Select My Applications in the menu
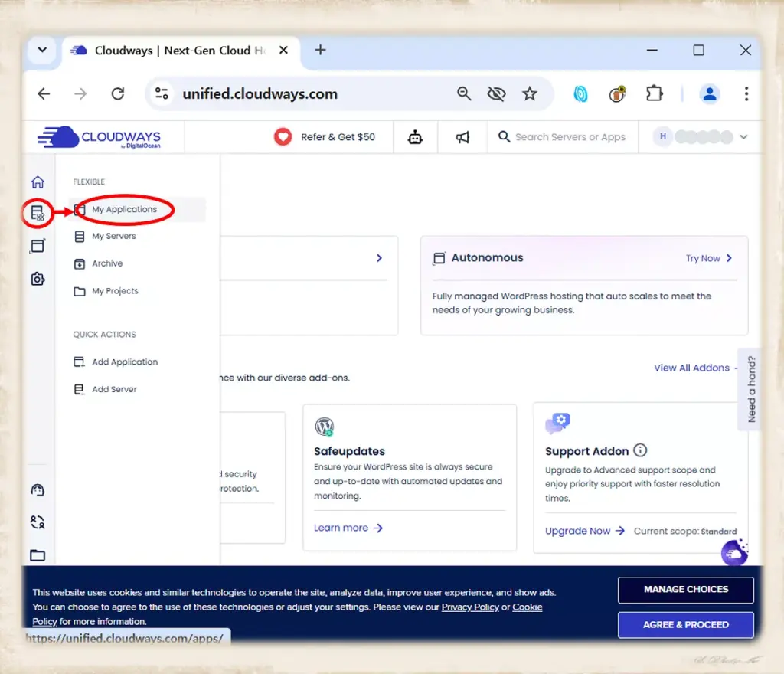 125,210
